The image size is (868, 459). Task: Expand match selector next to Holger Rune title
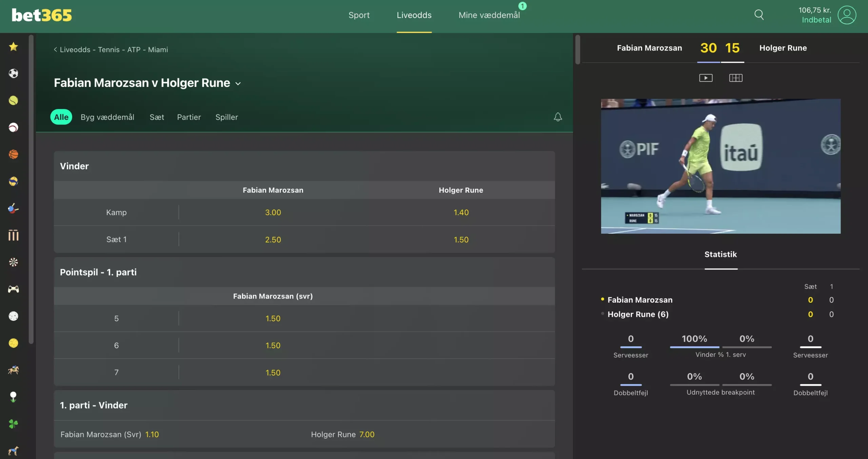coord(238,83)
